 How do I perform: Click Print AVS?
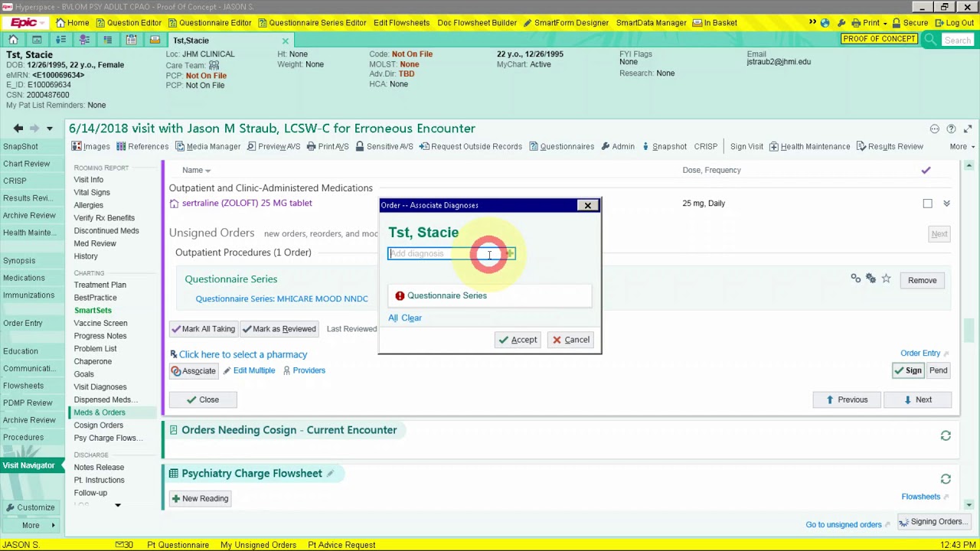coord(327,146)
